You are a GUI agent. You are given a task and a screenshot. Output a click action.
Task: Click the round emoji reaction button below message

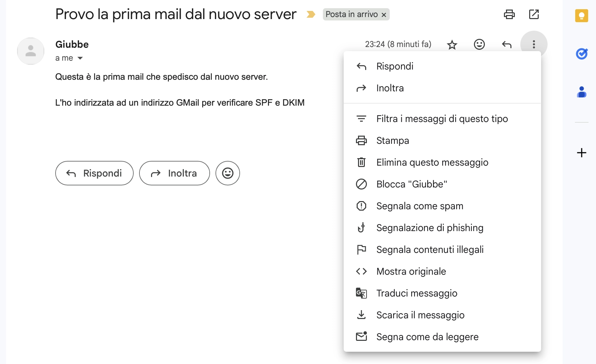(227, 173)
